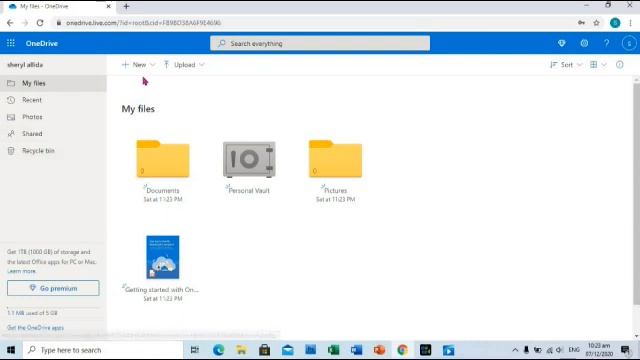Select the My files - OneDrive tab

(x=59, y=7)
